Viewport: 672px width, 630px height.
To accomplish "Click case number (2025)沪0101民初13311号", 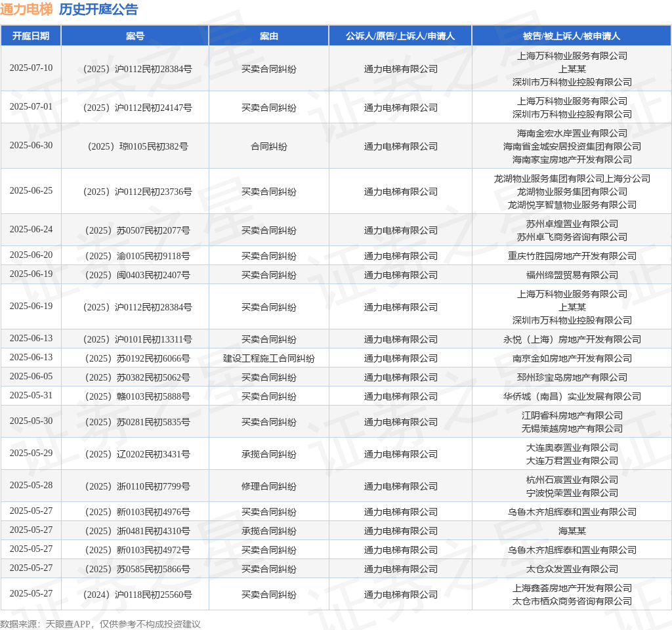I will [x=138, y=339].
